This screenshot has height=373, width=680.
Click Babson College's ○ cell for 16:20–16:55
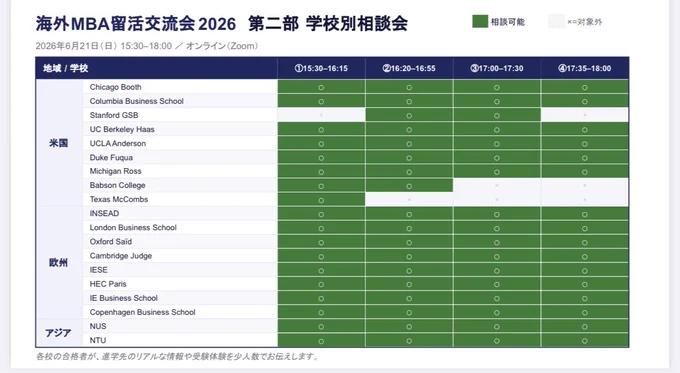(x=409, y=186)
